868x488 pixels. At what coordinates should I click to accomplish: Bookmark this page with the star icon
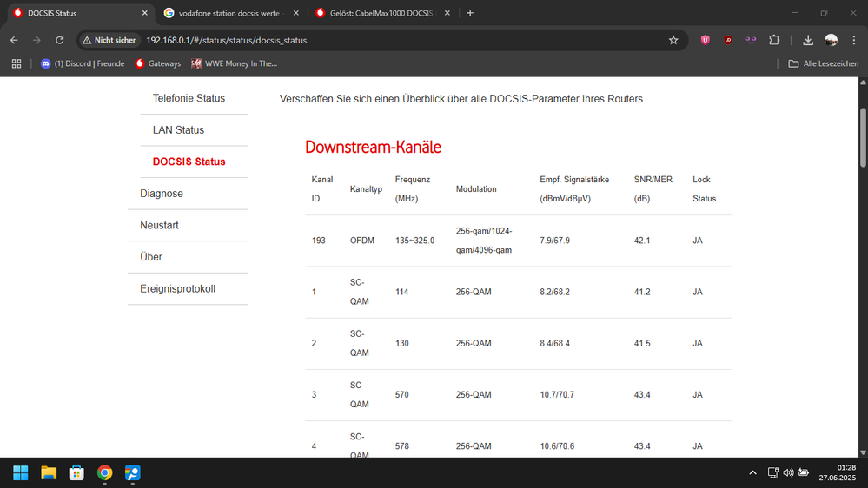pos(673,40)
